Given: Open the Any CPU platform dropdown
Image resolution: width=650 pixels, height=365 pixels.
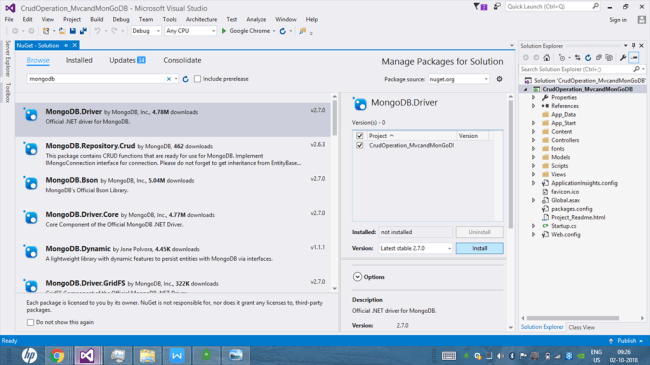Looking at the screenshot, I should (190, 31).
